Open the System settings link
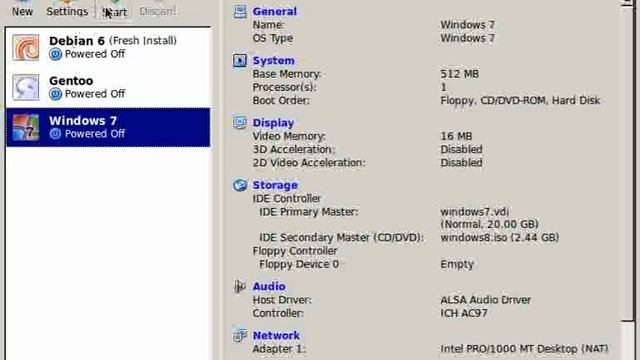Viewport: 640px width, 360px height. pos(273,60)
